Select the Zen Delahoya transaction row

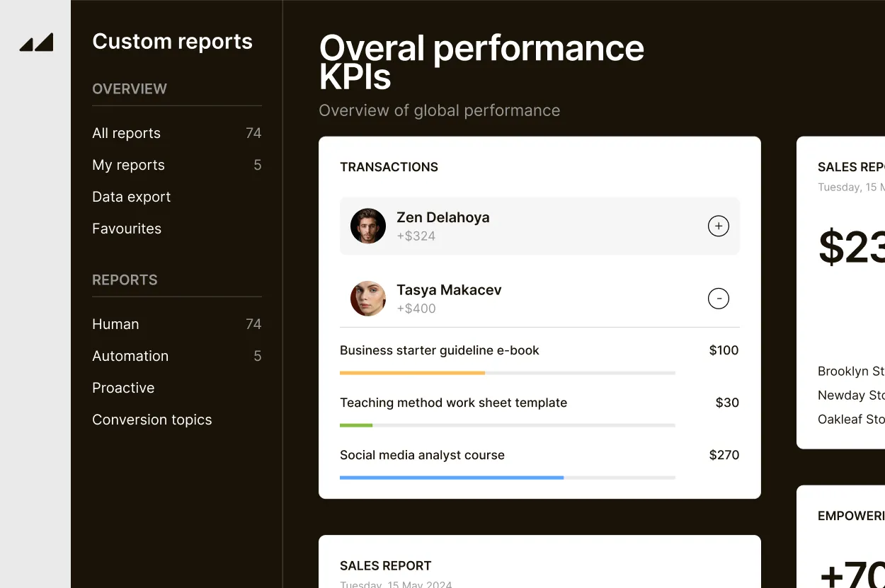tap(538, 226)
